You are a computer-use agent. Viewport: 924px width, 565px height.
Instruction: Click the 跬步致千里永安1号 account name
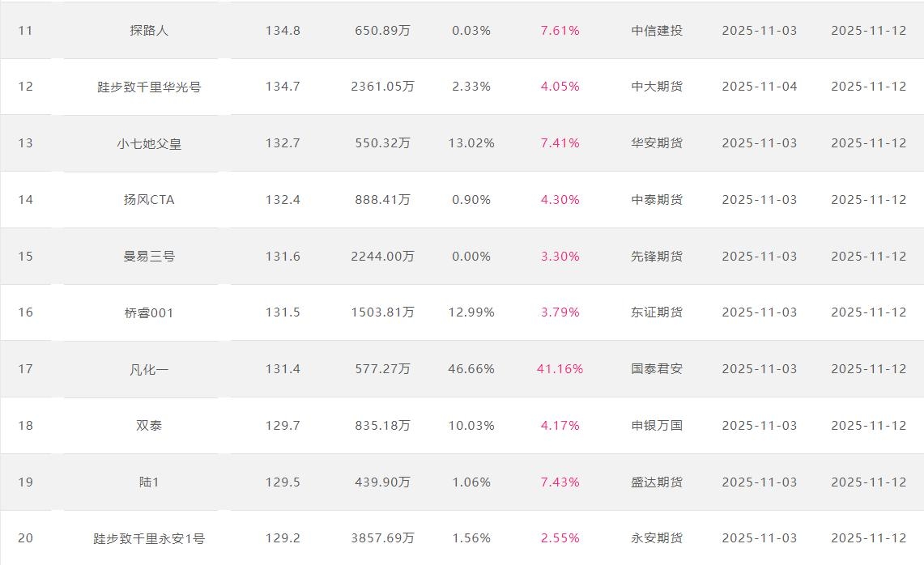point(149,538)
